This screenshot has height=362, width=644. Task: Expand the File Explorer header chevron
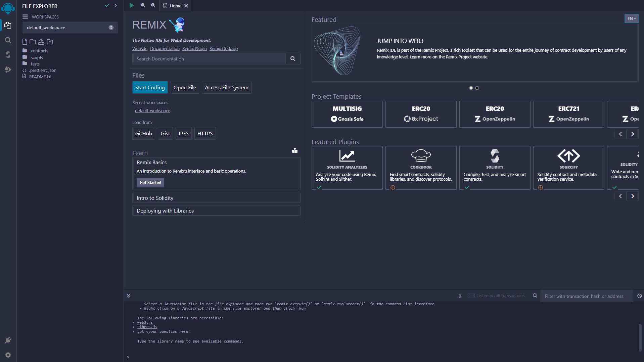coord(116,6)
